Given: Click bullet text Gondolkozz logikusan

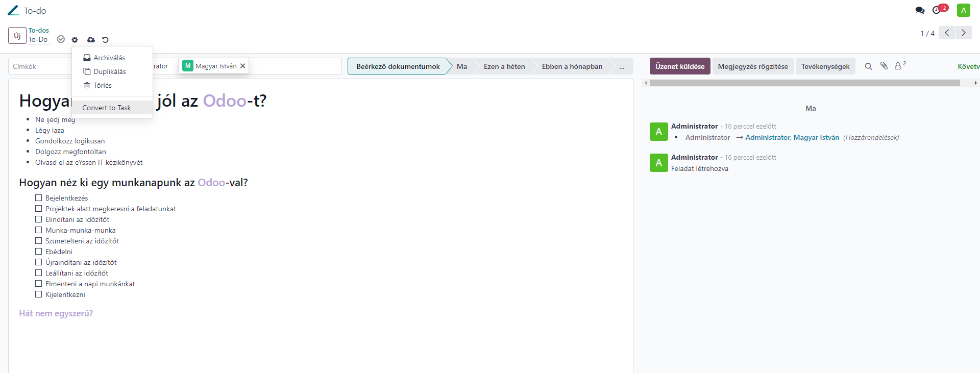Looking at the screenshot, I should [70, 141].
